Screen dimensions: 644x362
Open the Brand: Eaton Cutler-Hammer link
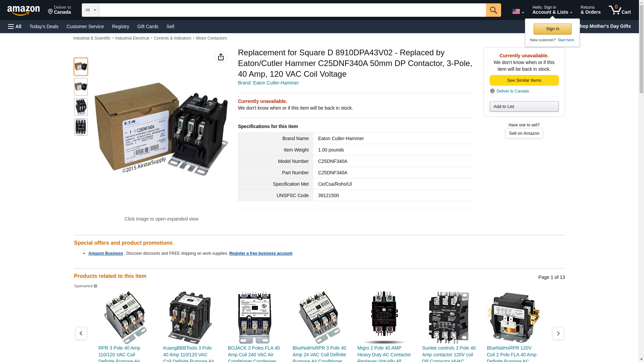(268, 83)
